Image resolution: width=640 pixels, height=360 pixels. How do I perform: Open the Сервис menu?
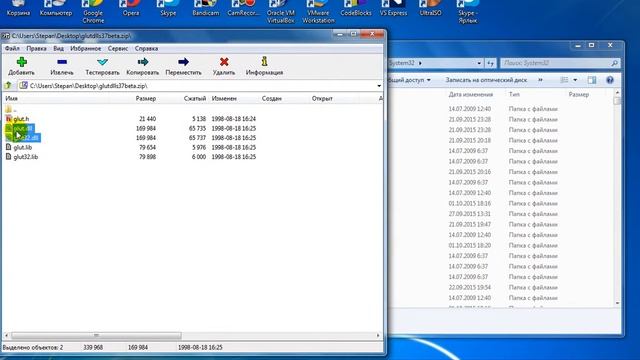coord(118,49)
